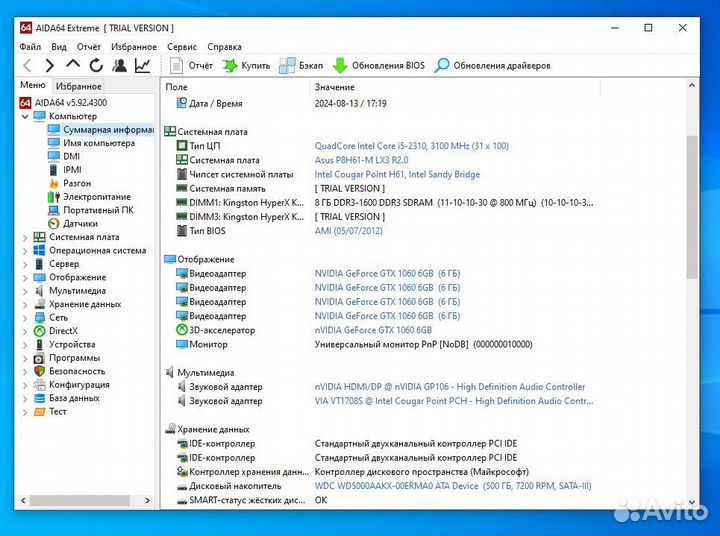Select the IPMI tree item
The width and height of the screenshot is (720, 536).
click(65, 170)
